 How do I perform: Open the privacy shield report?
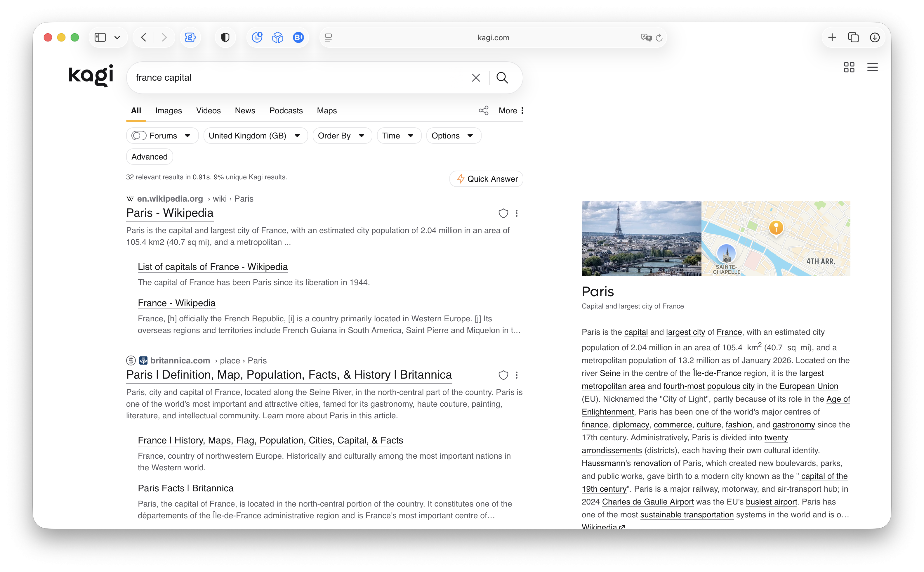click(x=225, y=37)
